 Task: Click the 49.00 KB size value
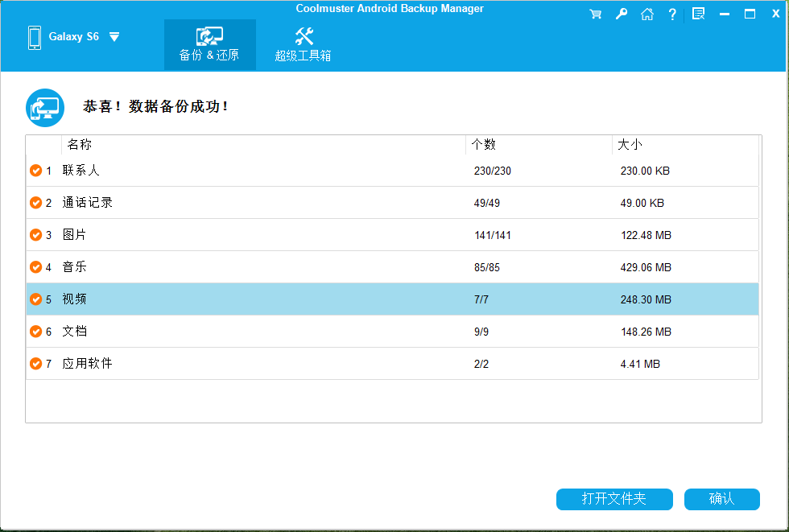(x=642, y=203)
